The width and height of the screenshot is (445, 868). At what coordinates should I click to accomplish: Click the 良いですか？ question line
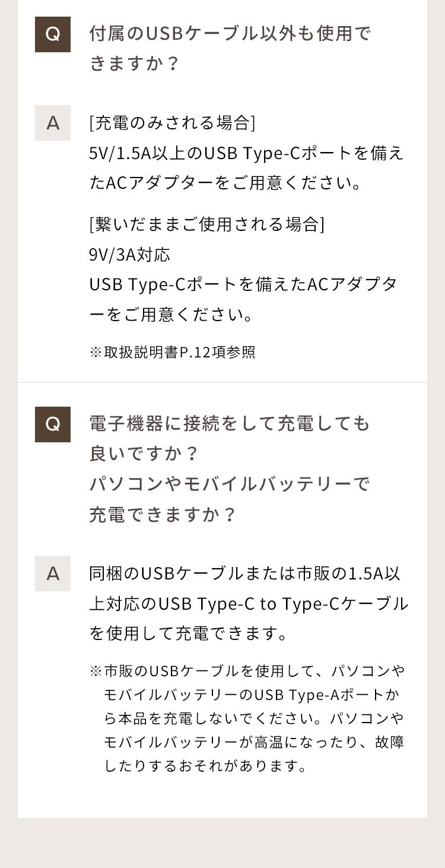pyautogui.click(x=143, y=454)
